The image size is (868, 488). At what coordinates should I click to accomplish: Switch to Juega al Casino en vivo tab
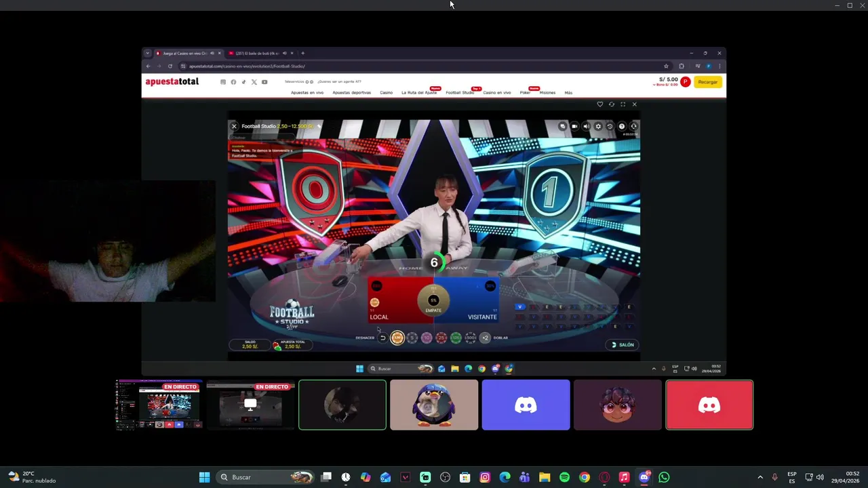[189, 53]
